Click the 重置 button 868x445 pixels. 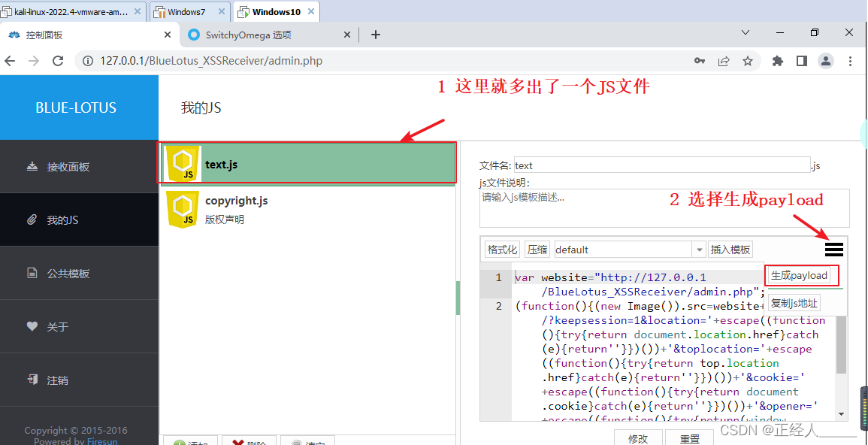[689, 438]
